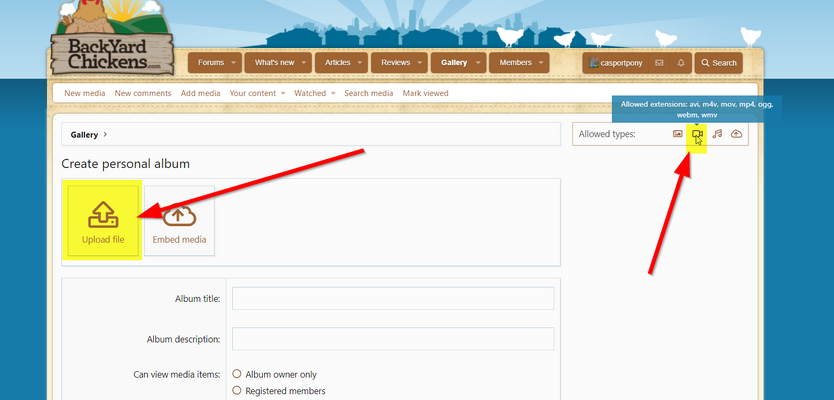Click the audio allowed type music note icon
The height and width of the screenshot is (400, 834).
[x=717, y=134]
